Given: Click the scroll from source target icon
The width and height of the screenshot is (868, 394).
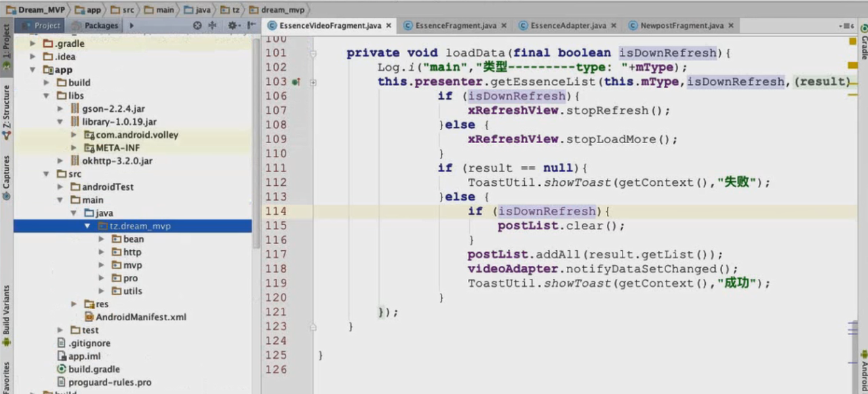Looking at the screenshot, I should 197,25.
